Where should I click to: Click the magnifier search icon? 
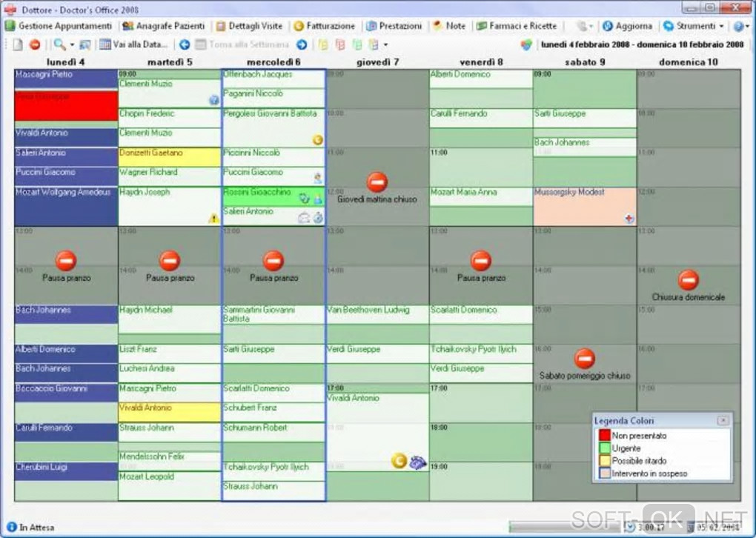point(59,44)
